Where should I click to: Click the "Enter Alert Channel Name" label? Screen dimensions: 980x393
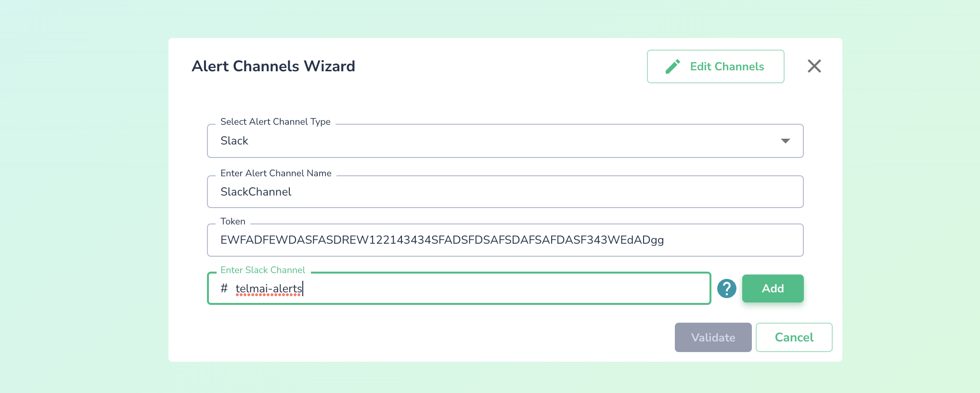click(276, 173)
